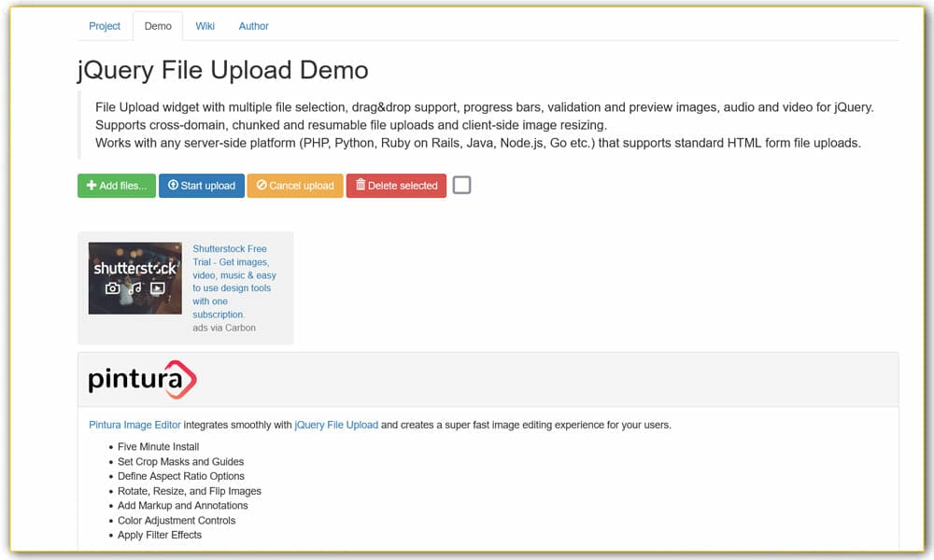This screenshot has width=934, height=560.
Task: Select the Demo tab
Action: [157, 26]
